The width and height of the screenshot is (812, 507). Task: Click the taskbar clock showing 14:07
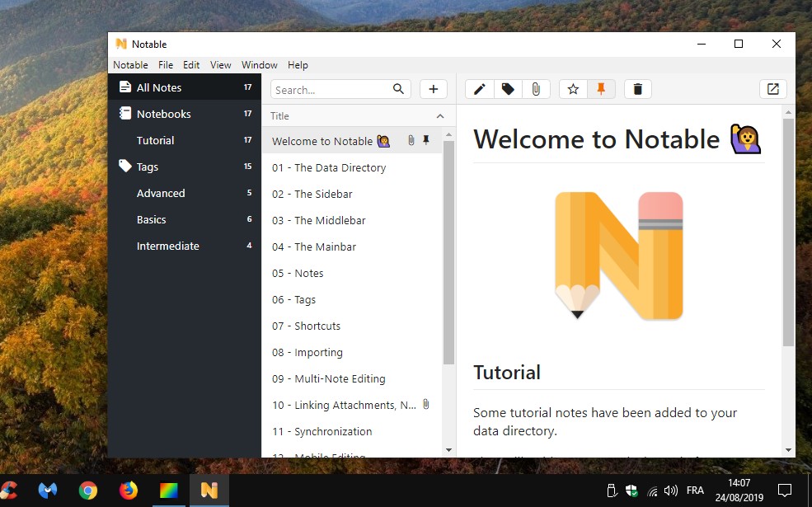(739, 490)
